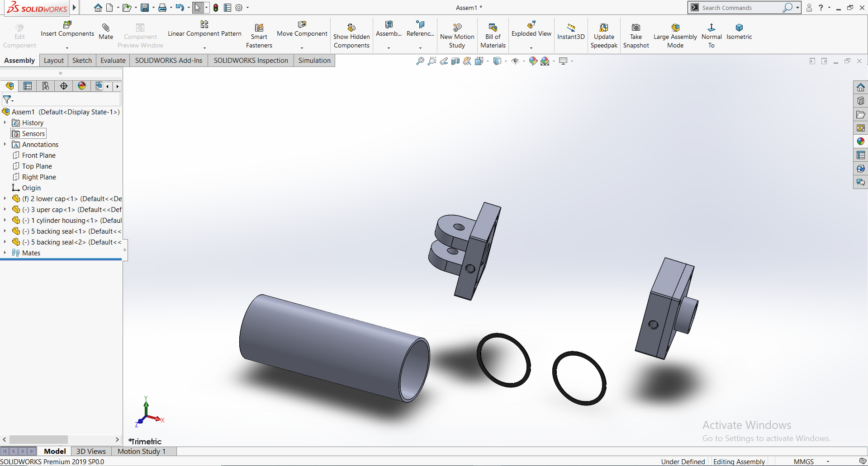Switch to Isometric view
This screenshot has height=466, width=868.
point(739,32)
